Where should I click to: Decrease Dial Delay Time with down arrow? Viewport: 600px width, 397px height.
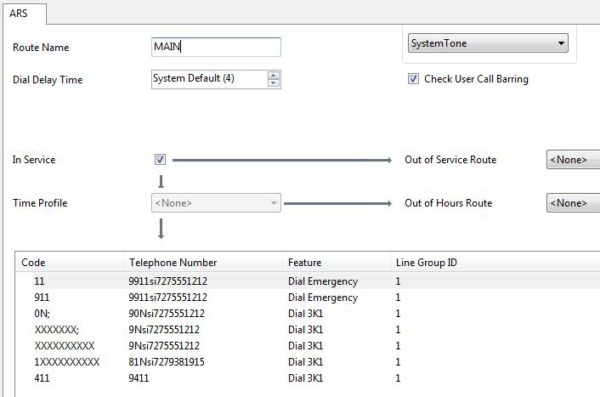273,83
